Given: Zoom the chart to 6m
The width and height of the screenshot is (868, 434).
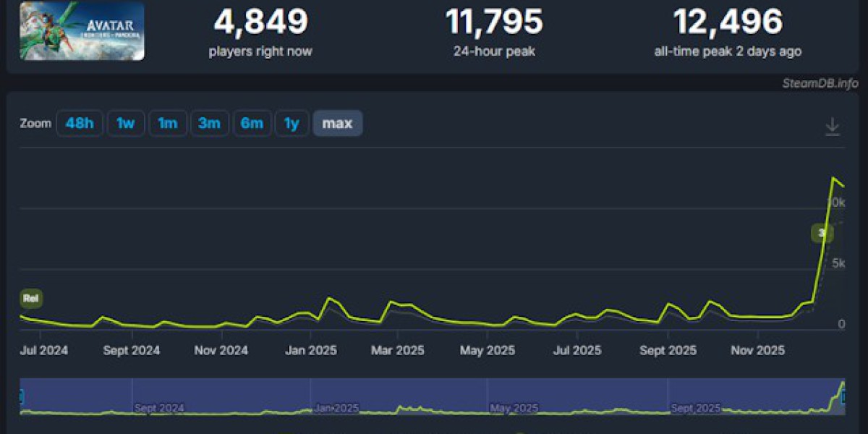Looking at the screenshot, I should point(252,124).
